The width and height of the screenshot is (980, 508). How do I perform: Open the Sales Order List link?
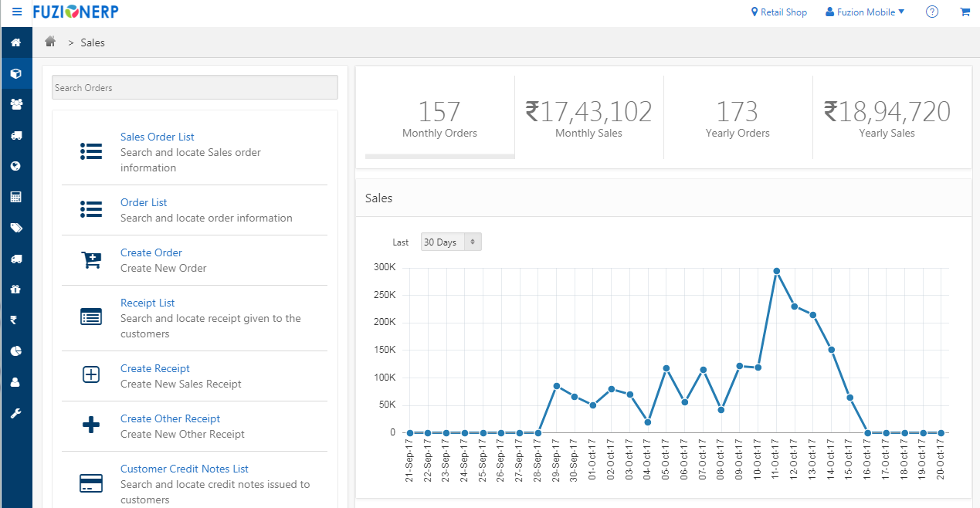click(x=157, y=137)
